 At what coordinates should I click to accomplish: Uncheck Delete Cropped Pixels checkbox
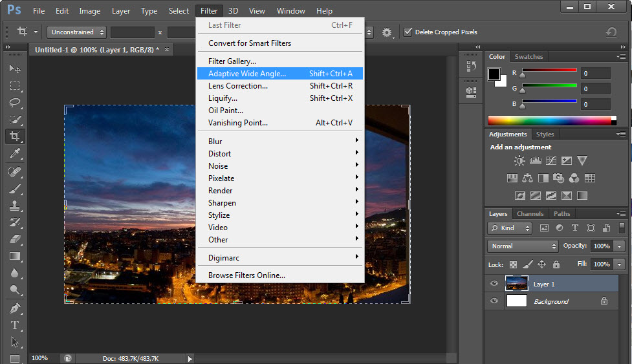point(408,32)
